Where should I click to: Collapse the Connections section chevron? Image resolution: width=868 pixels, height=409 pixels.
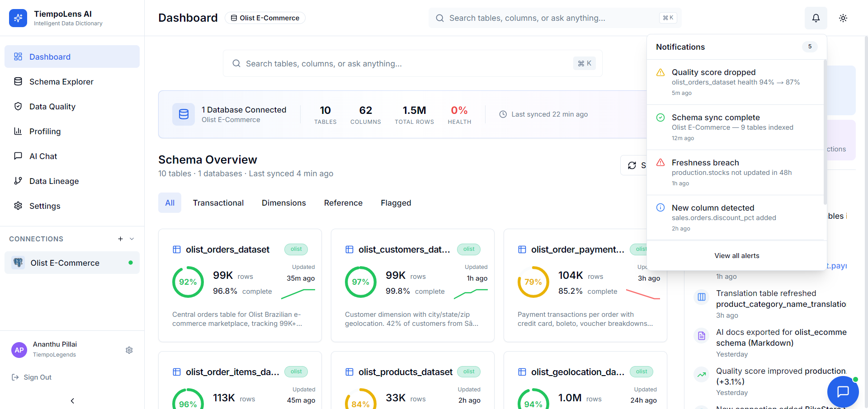coord(132,239)
